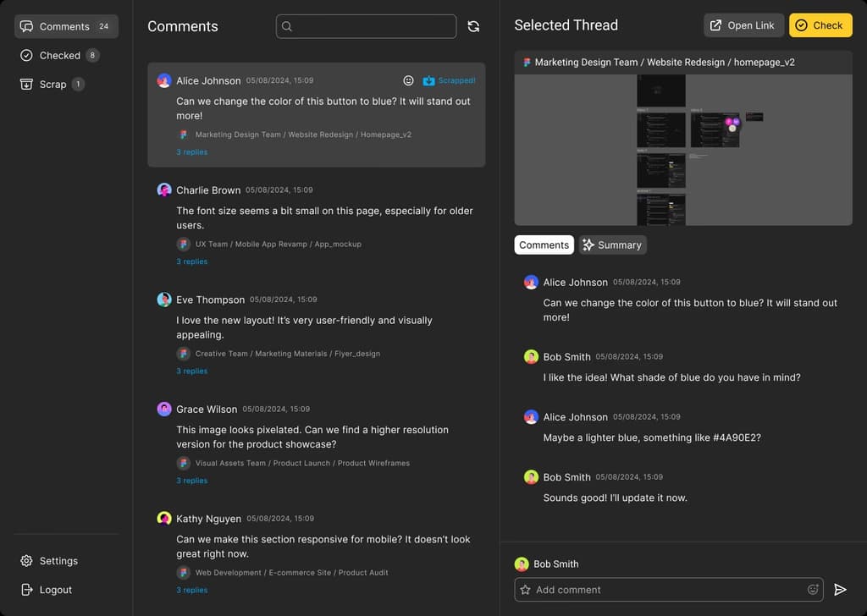Open the homepage_v2 design preview thumbnail
Screen dimensions: 867x616
click(x=683, y=150)
